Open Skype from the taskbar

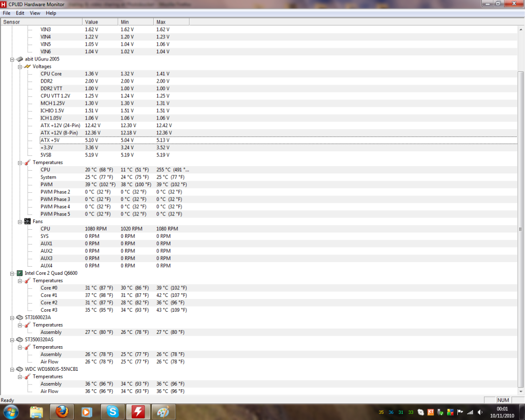[112, 411]
